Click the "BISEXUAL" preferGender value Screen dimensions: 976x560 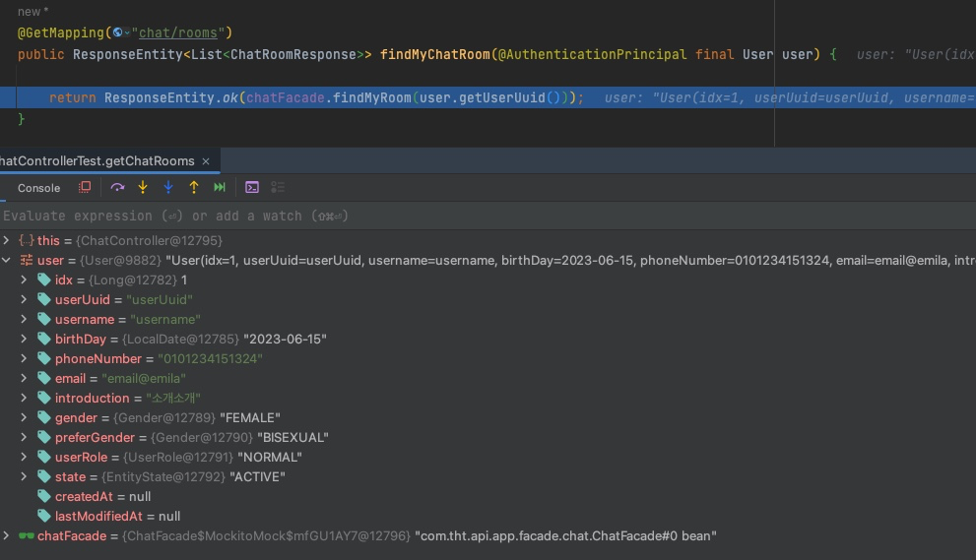293,437
